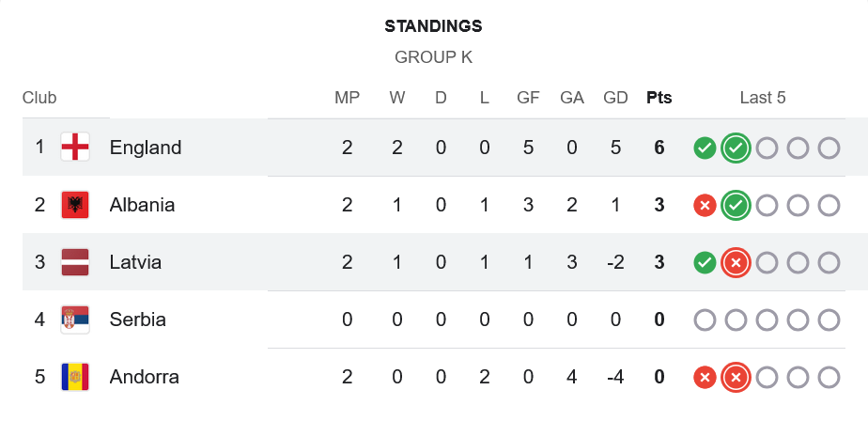The width and height of the screenshot is (868, 421).
Task: Open the England team link
Action: point(146,148)
